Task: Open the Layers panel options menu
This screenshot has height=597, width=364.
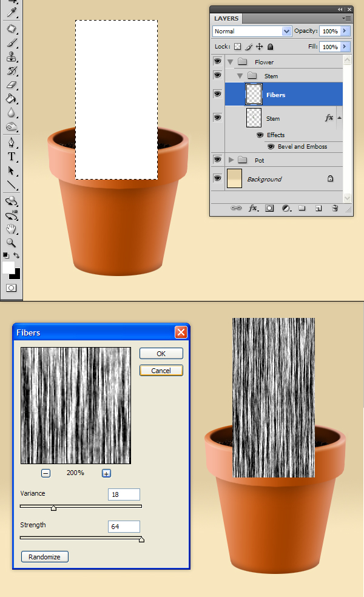Action: point(346,18)
